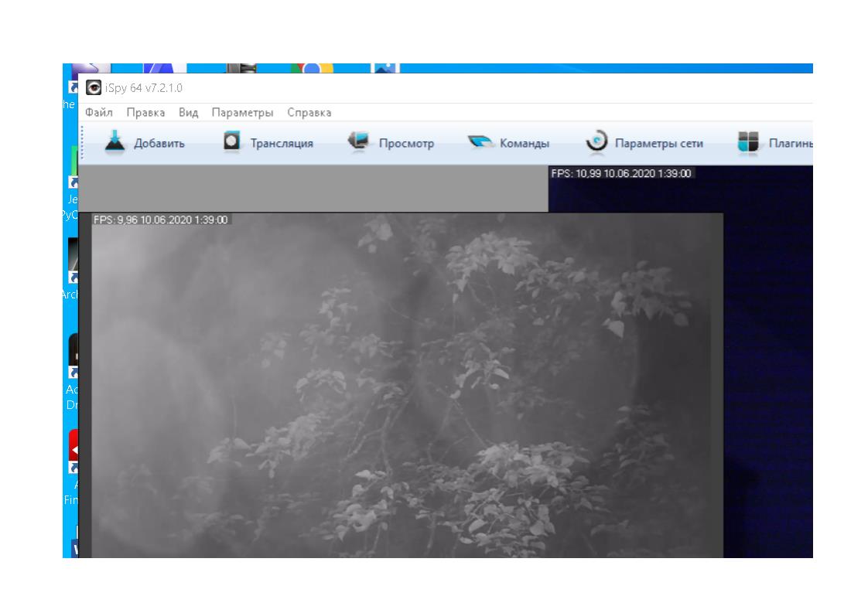The width and height of the screenshot is (868, 613).
Task: Open Параметры сети via text label
Action: [659, 143]
